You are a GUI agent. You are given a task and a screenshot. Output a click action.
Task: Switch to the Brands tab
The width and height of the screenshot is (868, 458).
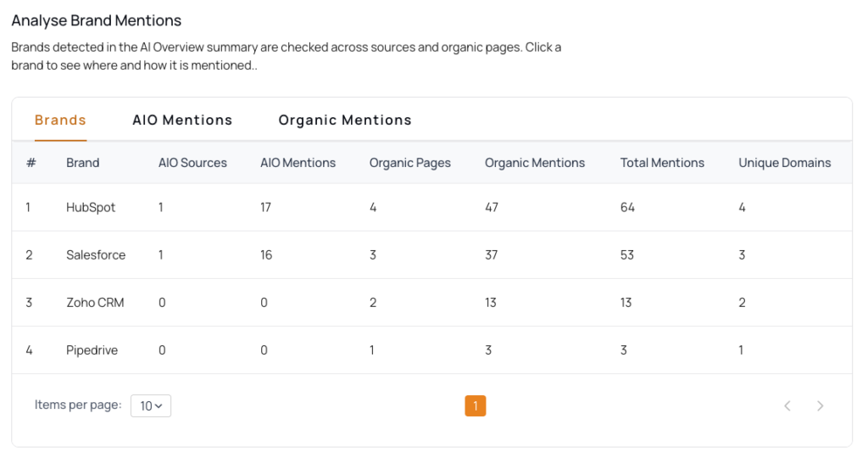click(x=60, y=120)
